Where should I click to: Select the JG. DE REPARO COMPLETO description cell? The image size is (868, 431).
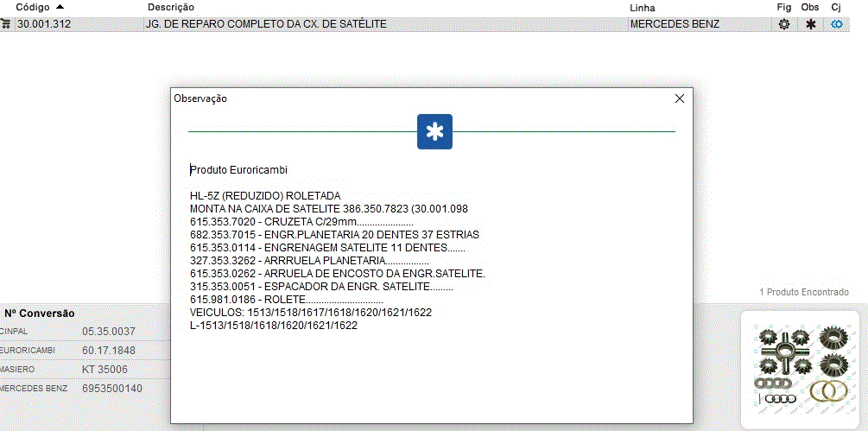pyautogui.click(x=267, y=24)
